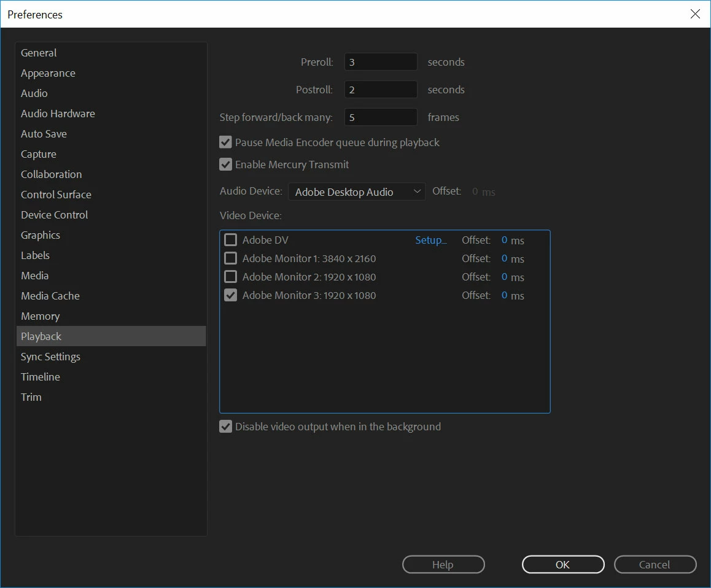Confirm with the OK button
The height and width of the screenshot is (588, 711).
[563, 565]
